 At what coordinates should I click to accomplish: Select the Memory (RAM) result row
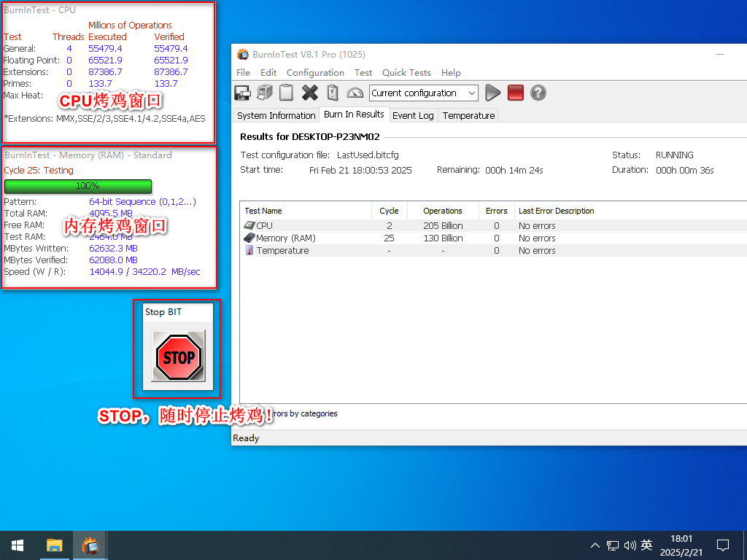pyautogui.click(x=286, y=238)
